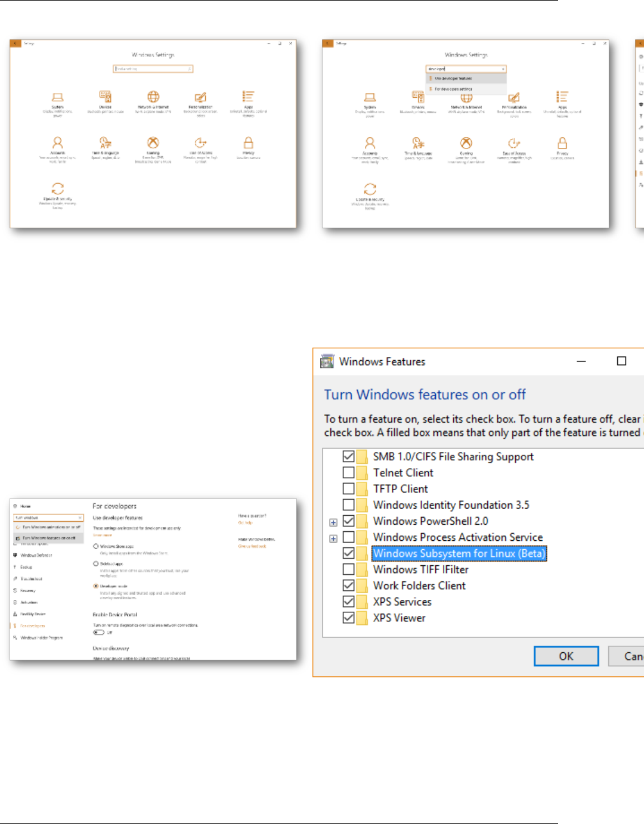The image size is (644, 824).
Task: Uncheck the Windows PowerShell 2.0 checkbox
Action: (349, 521)
